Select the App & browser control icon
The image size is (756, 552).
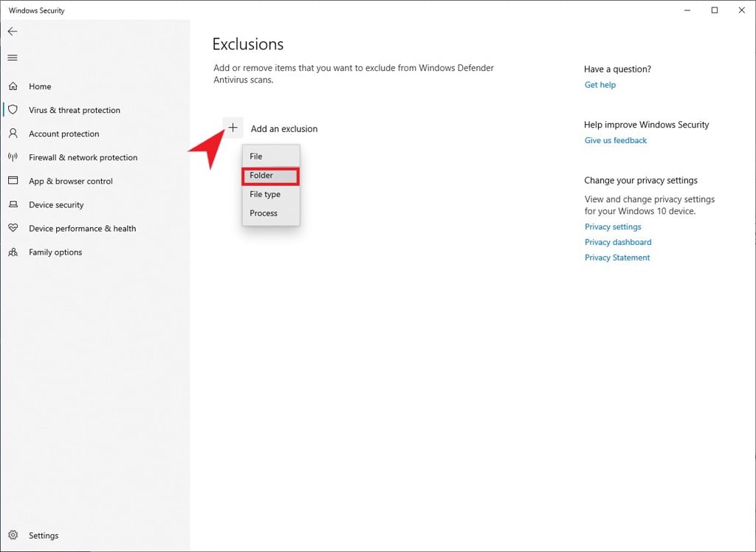(13, 181)
